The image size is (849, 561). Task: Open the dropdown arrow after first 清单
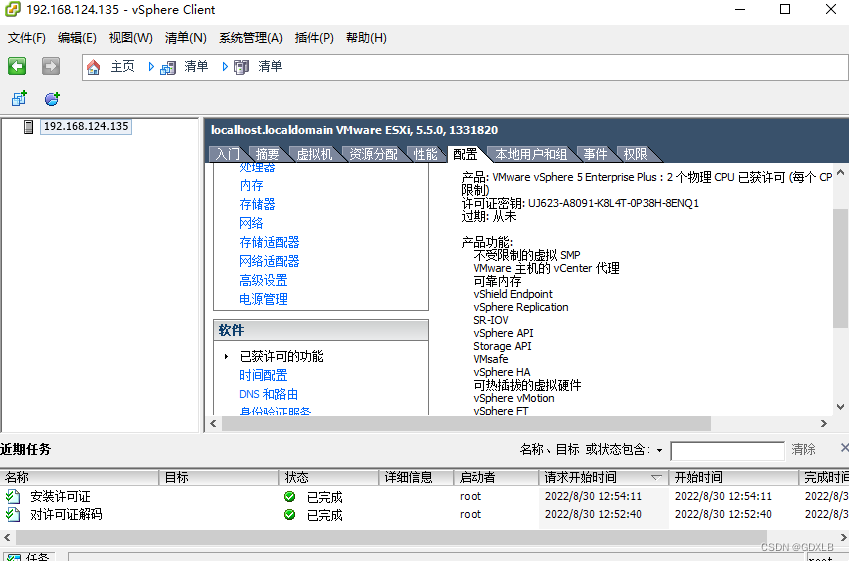[225, 67]
